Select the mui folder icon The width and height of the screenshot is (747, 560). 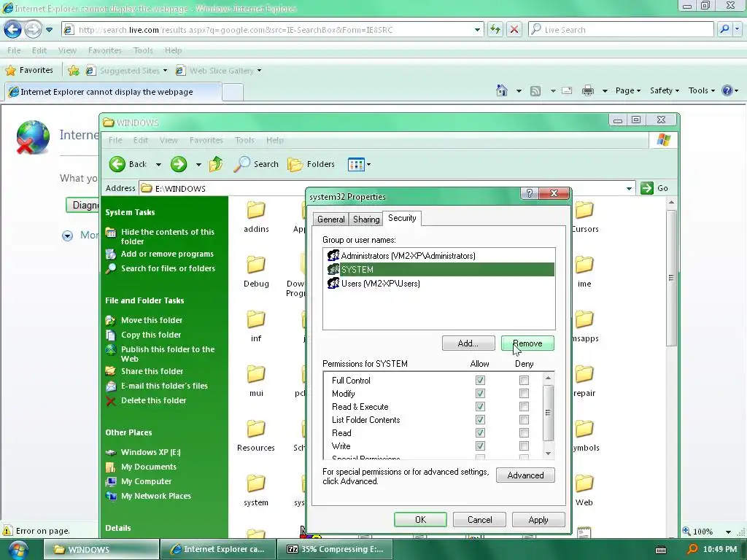256,374
